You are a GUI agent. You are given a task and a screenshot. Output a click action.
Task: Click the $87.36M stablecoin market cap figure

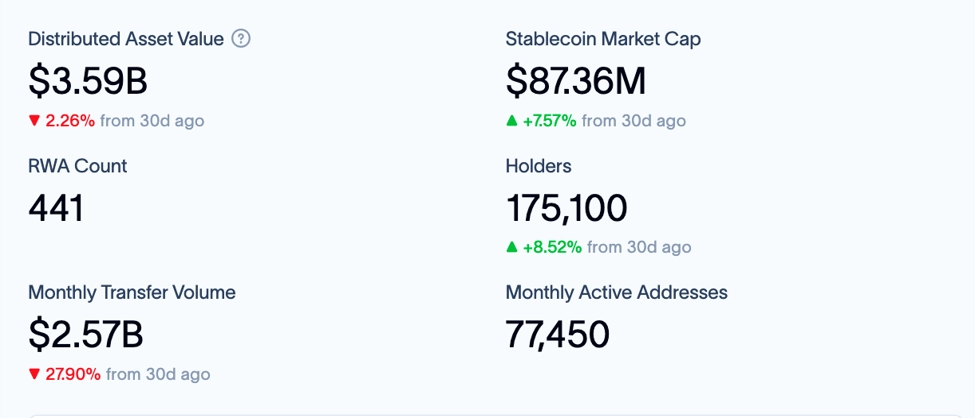tap(576, 81)
